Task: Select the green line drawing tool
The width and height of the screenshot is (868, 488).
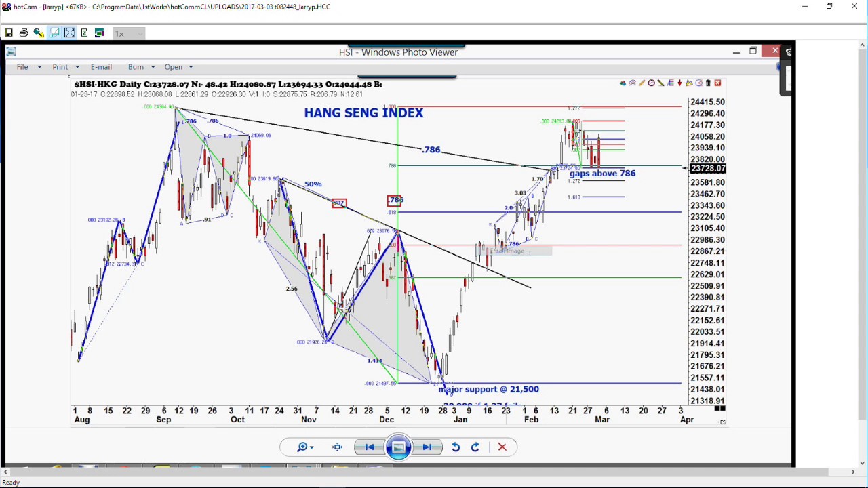Action: point(660,83)
